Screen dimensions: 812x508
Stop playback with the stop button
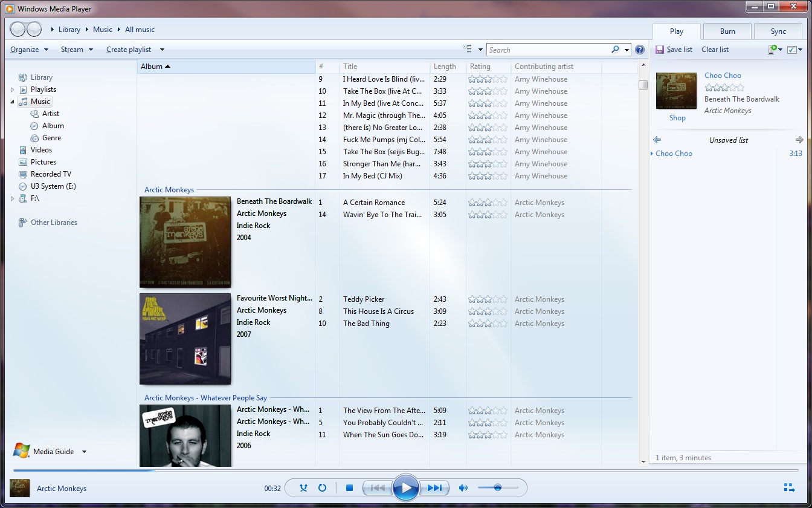(x=349, y=487)
